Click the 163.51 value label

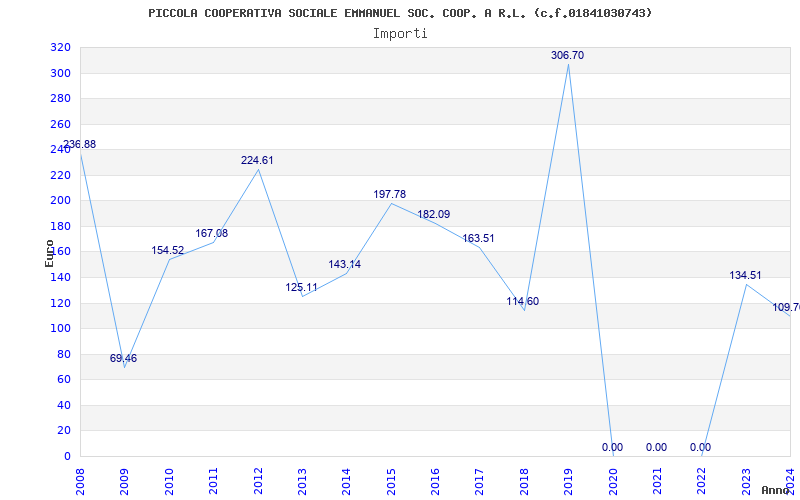(x=478, y=238)
